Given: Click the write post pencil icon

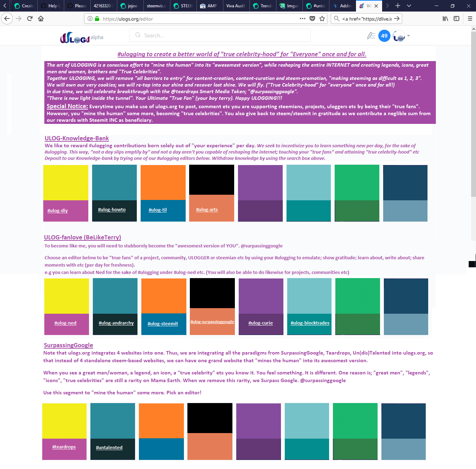Looking at the screenshot, I should (x=371, y=36).
